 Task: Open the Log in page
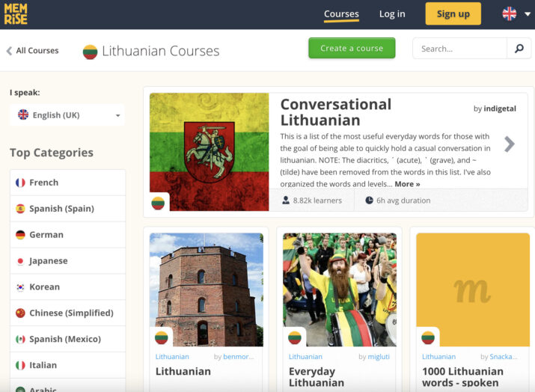coord(392,14)
